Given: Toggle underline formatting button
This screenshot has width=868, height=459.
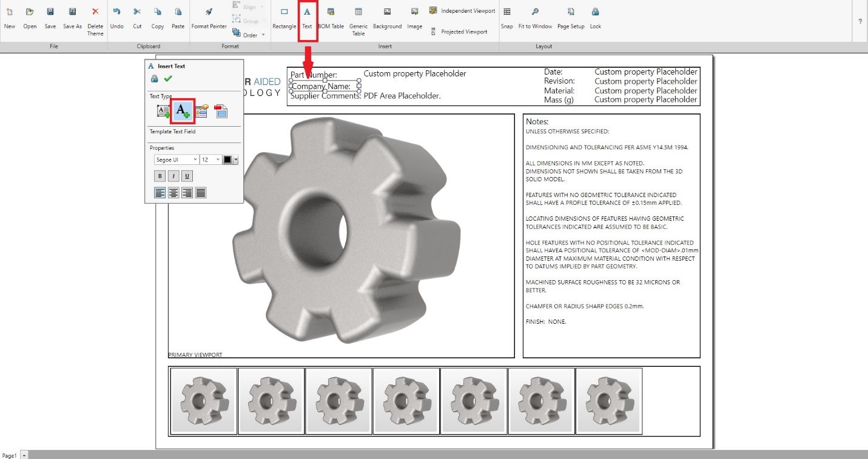Looking at the screenshot, I should pyautogui.click(x=187, y=176).
